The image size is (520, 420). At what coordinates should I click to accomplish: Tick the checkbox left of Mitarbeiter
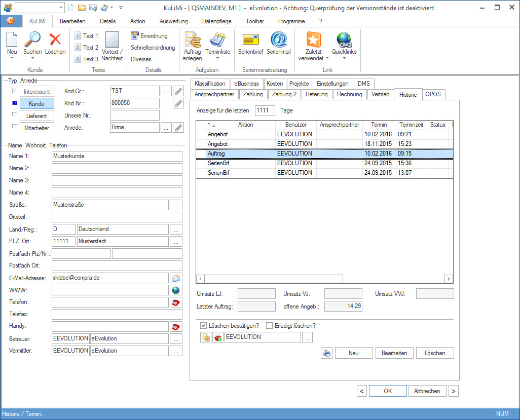pyautogui.click(x=14, y=126)
